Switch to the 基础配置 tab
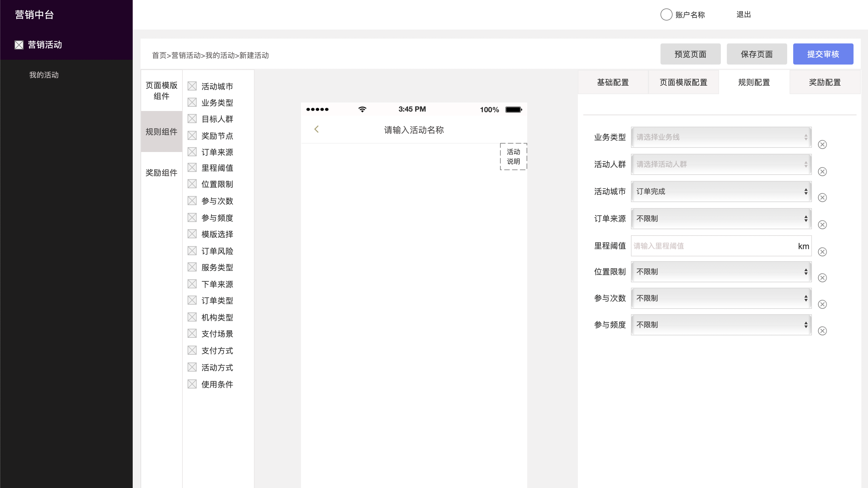868x488 pixels. [x=613, y=82]
